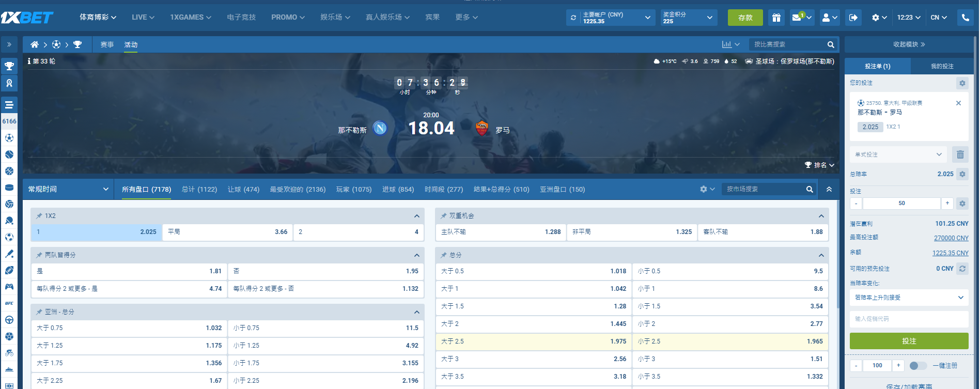Click the gift box bonus icon
Screen dimensions: 980x389
point(776,18)
